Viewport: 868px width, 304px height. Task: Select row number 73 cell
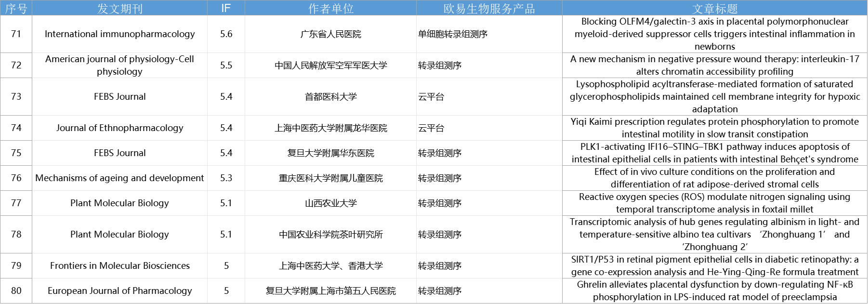16,97
